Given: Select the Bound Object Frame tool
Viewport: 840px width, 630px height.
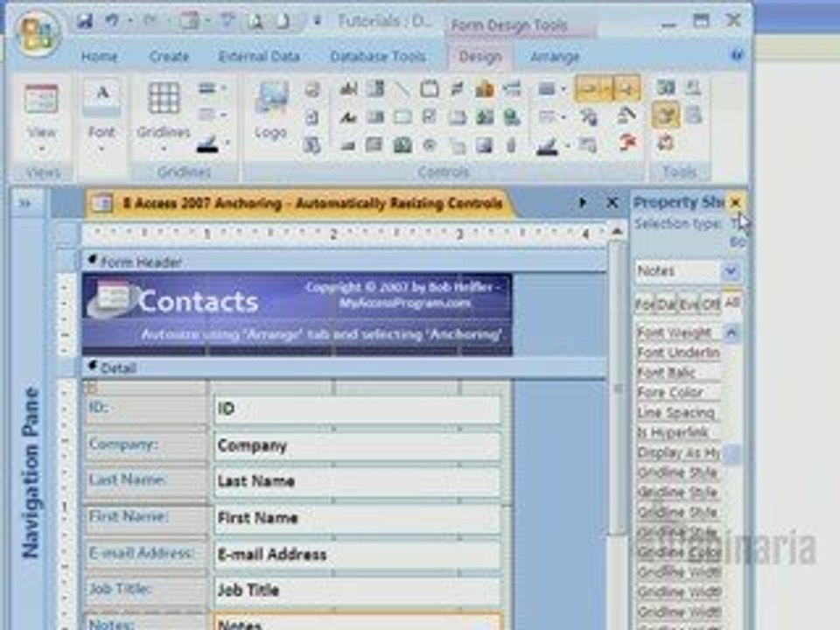Looking at the screenshot, I should (402, 144).
